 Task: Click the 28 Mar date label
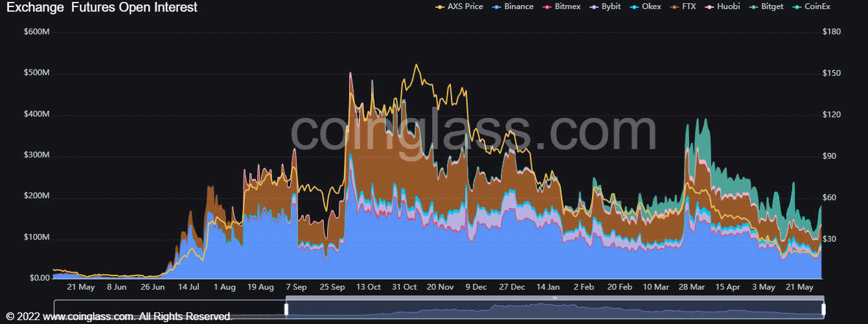click(x=692, y=286)
